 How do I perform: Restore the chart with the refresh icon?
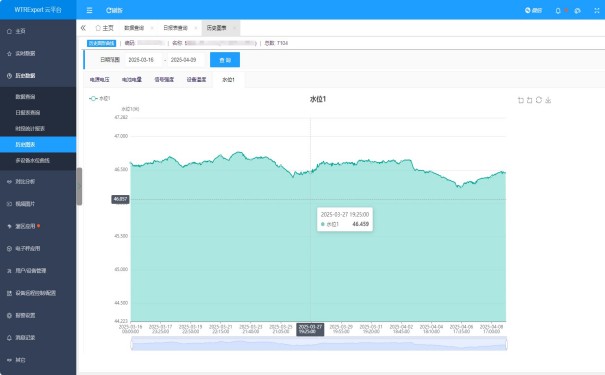pos(539,100)
